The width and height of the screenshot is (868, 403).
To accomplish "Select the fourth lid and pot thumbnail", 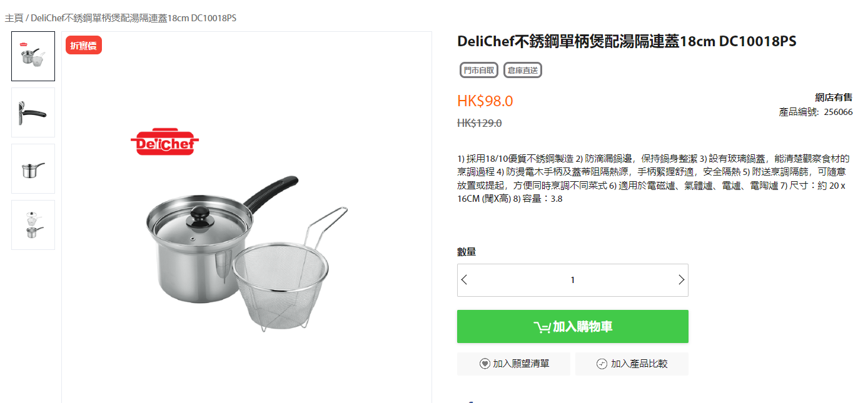I will tap(33, 225).
